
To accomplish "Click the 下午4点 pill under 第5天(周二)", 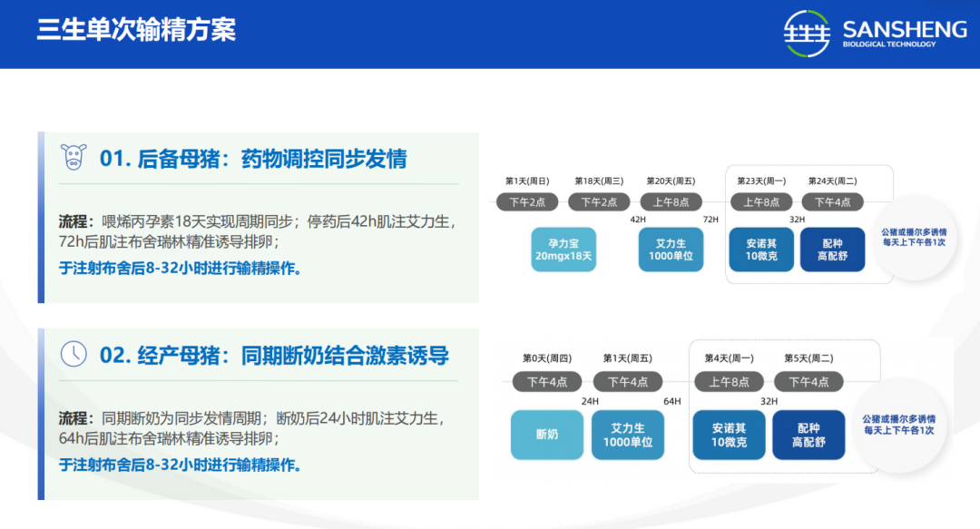I will [x=808, y=381].
